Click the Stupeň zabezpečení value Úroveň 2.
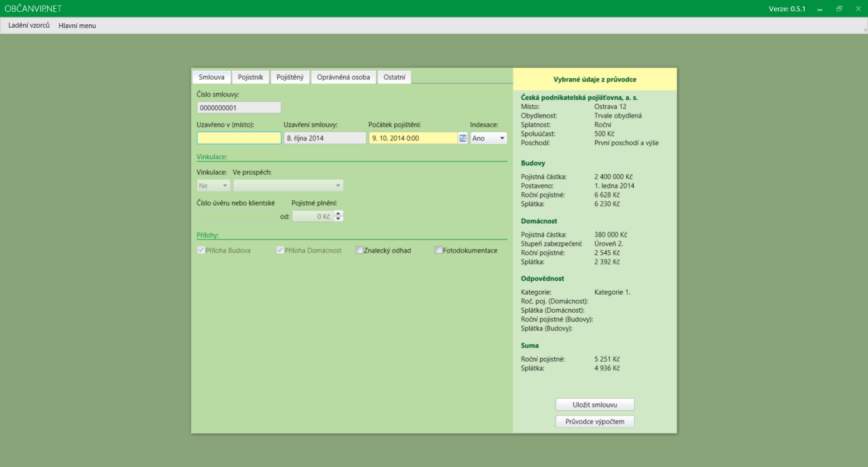Screen dimensions: 868x467 609,243
